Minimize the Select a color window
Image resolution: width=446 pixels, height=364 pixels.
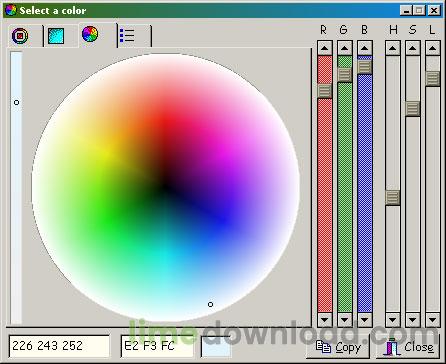pyautogui.click(x=406, y=10)
